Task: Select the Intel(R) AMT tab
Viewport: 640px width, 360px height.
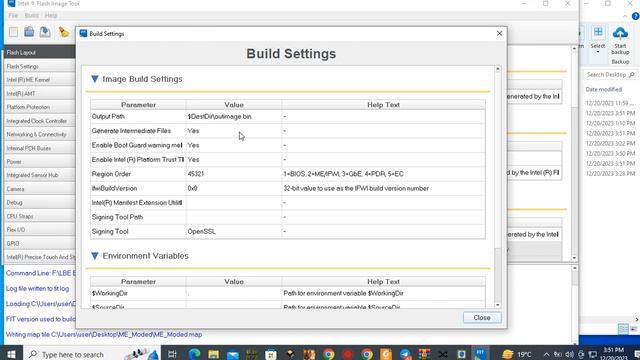Action: tap(40, 93)
